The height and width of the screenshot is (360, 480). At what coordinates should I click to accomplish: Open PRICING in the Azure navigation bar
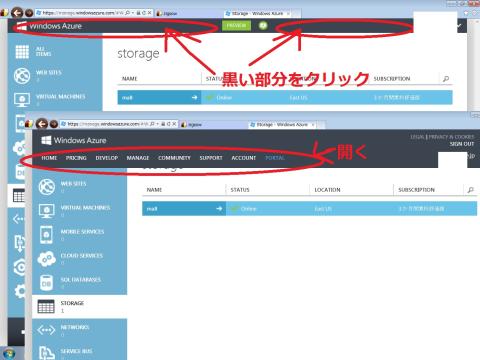(76, 158)
